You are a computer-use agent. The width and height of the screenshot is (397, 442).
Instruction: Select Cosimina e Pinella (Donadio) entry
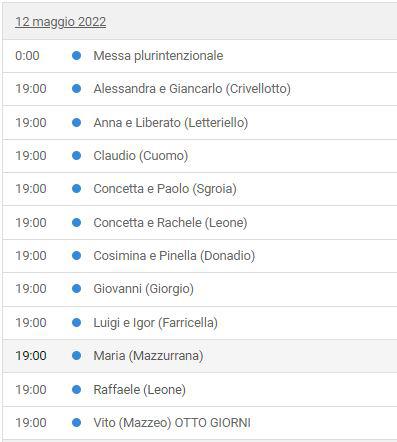point(174,256)
